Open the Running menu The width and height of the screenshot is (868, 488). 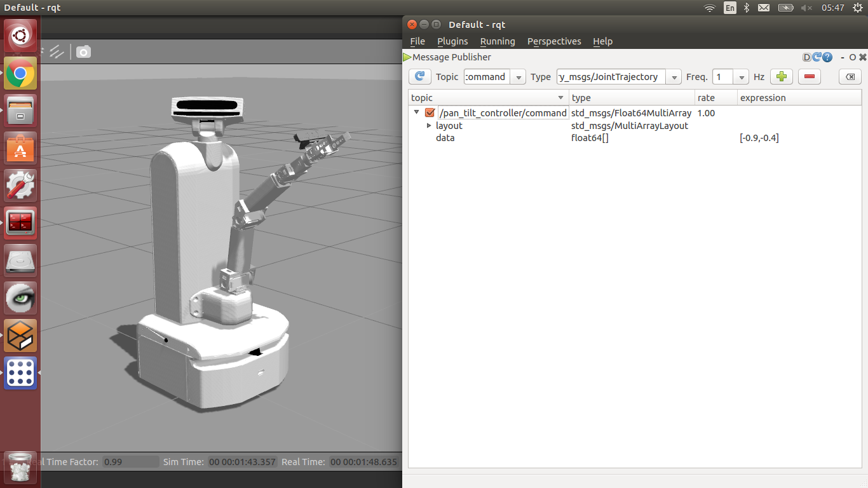(x=498, y=41)
